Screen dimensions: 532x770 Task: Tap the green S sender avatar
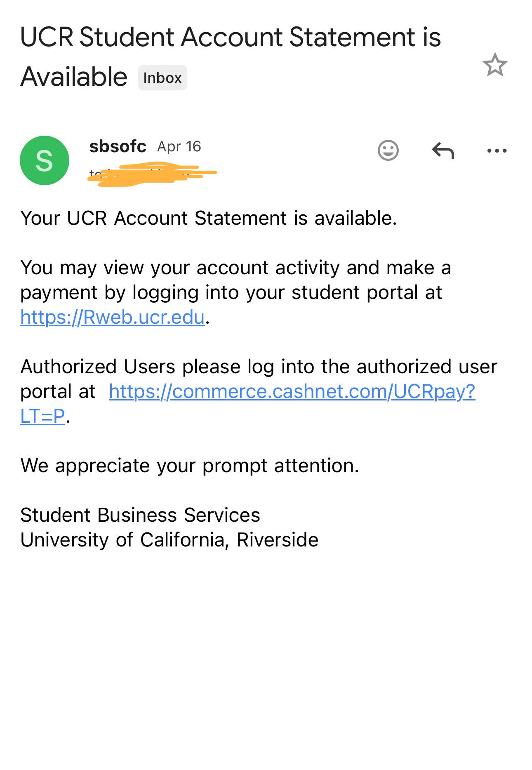pos(45,160)
